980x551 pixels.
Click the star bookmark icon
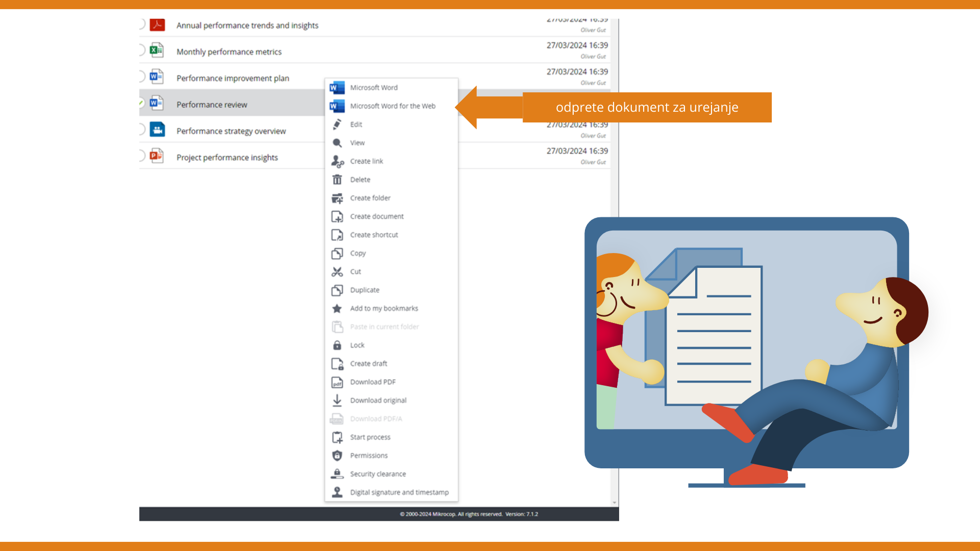coord(337,309)
